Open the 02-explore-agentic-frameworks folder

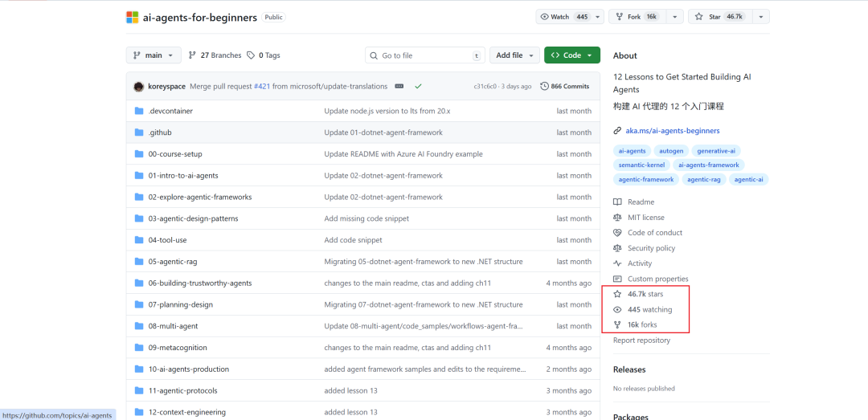click(x=200, y=197)
